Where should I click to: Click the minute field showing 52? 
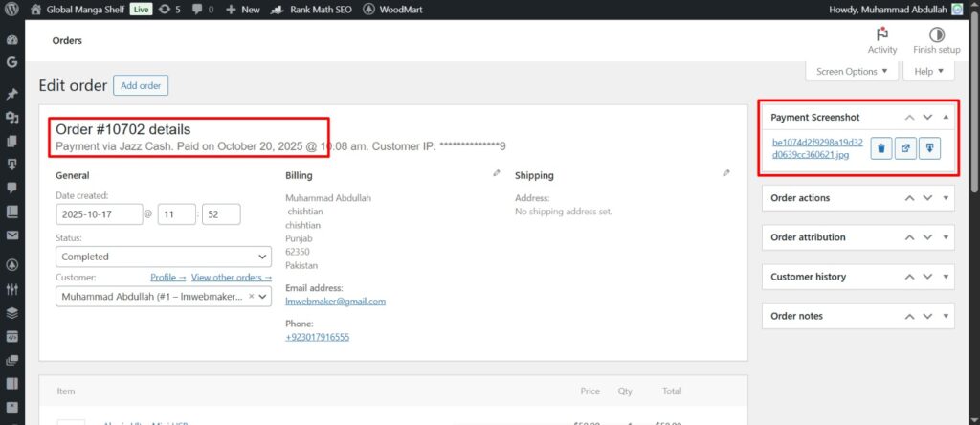pos(221,214)
